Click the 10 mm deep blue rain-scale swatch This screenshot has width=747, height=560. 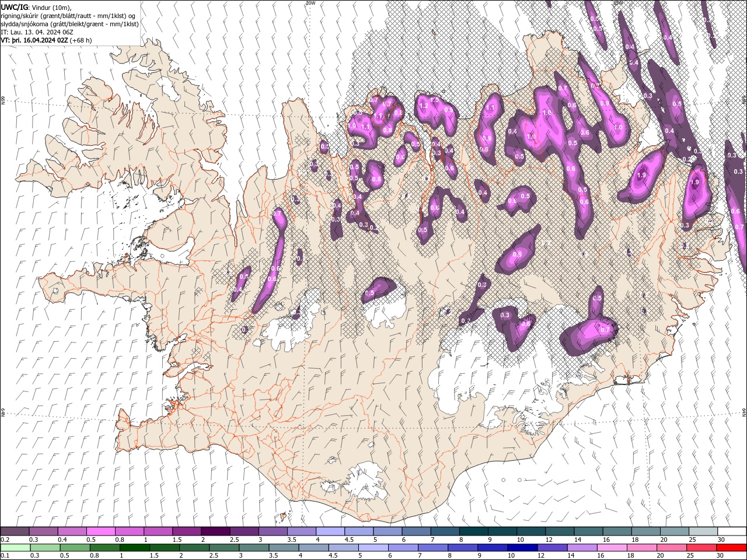tap(521, 548)
